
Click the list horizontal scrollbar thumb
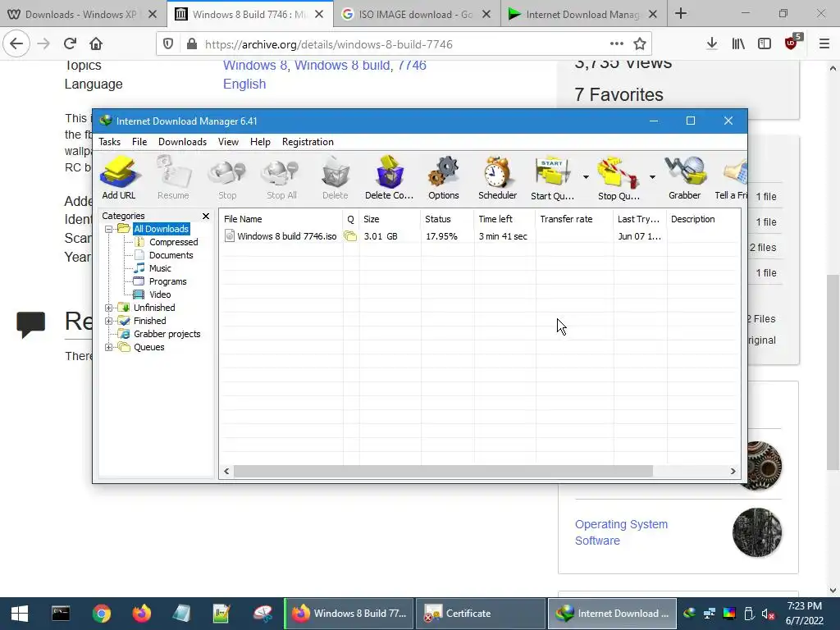443,472
